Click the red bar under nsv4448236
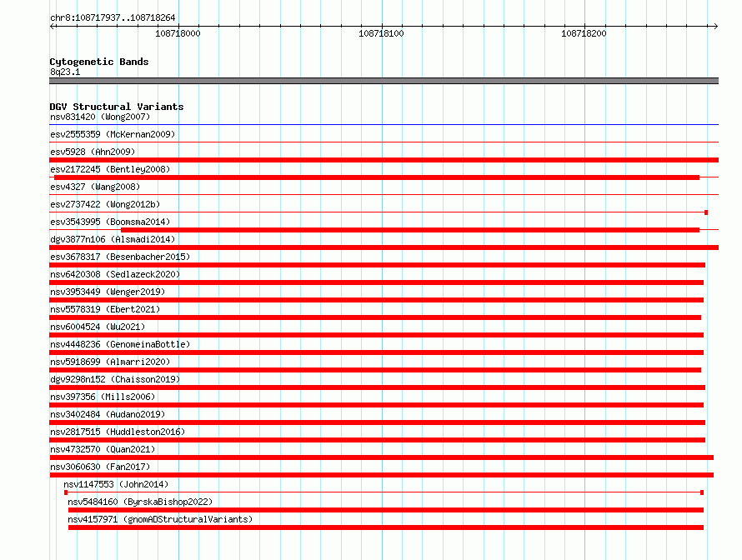Screen dimensions: 742x560 click(x=377, y=352)
